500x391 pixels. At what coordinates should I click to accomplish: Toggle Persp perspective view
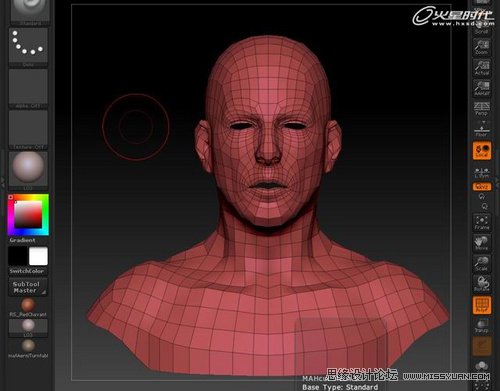[x=482, y=109]
